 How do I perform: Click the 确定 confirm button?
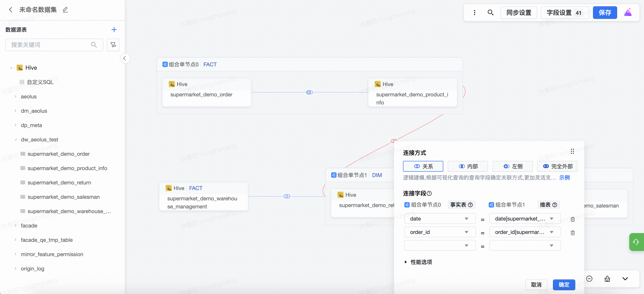click(x=564, y=285)
